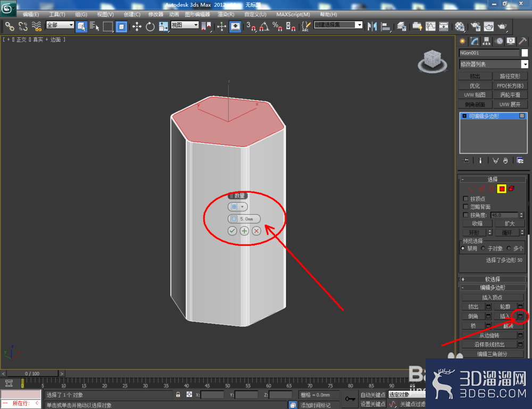Image resolution: width=532 pixels, height=409 pixels.
Task: Select the Scale tool
Action: pos(163,27)
